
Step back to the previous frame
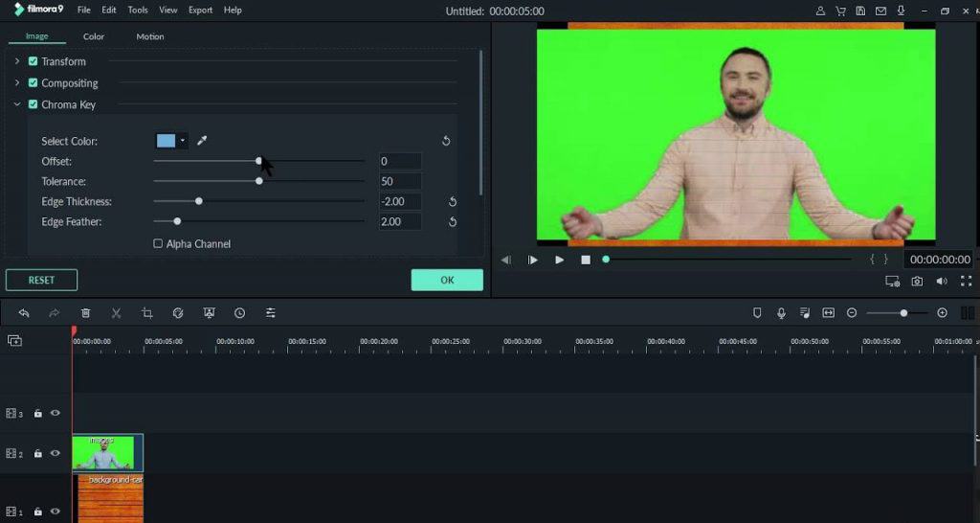click(506, 260)
